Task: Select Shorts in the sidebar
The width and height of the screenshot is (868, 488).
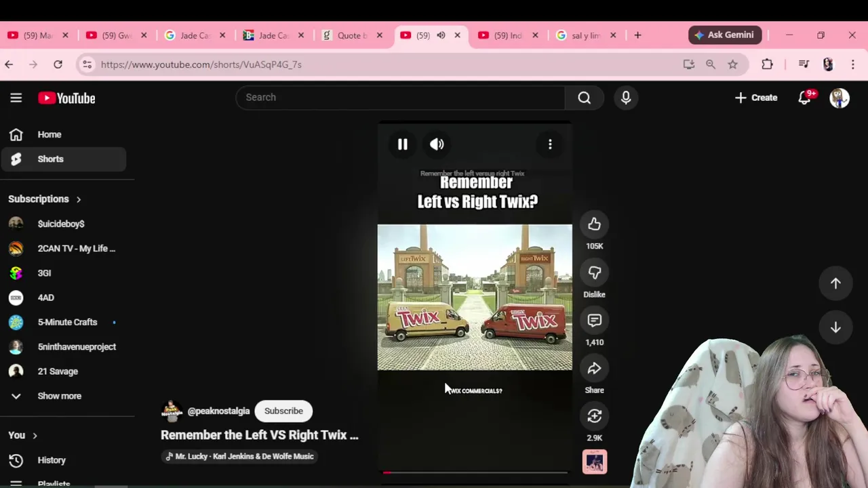Action: coord(63,159)
